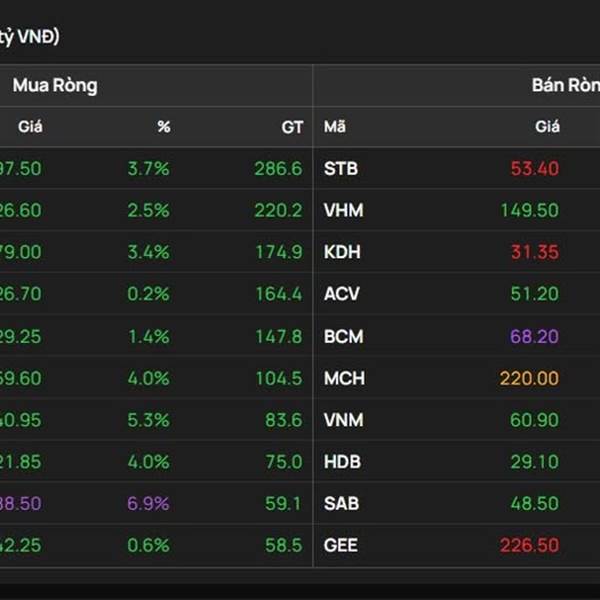
Task: Open the BCM stock ticker
Action: coord(342,337)
